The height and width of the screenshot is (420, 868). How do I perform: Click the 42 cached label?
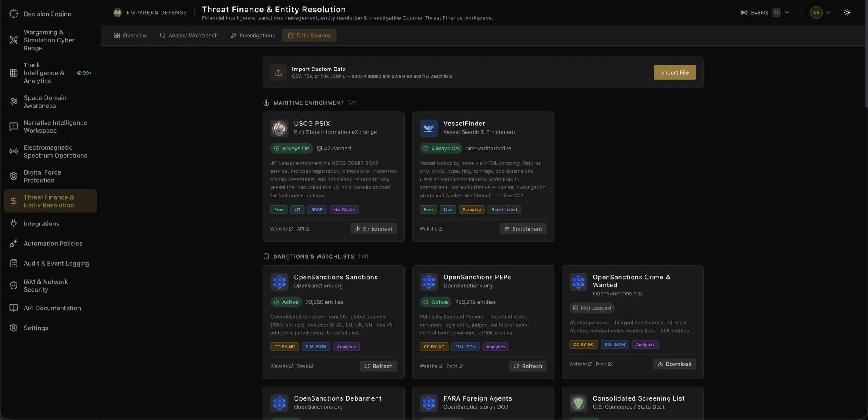[x=334, y=148]
